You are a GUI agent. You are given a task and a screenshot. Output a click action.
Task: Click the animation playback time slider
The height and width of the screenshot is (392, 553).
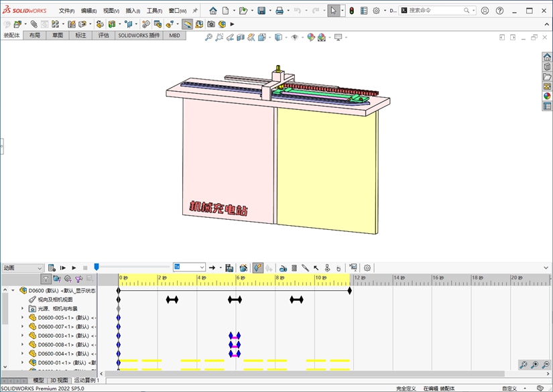pos(97,267)
